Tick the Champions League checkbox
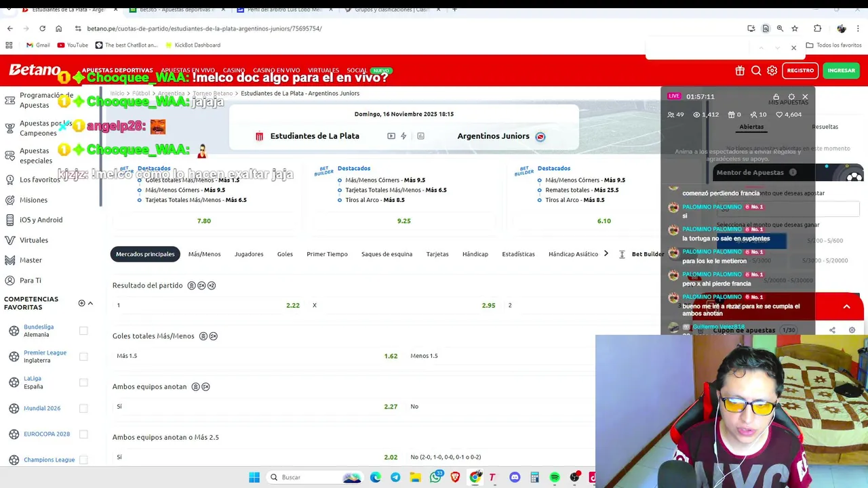Image resolution: width=868 pixels, height=488 pixels. pyautogui.click(x=83, y=460)
